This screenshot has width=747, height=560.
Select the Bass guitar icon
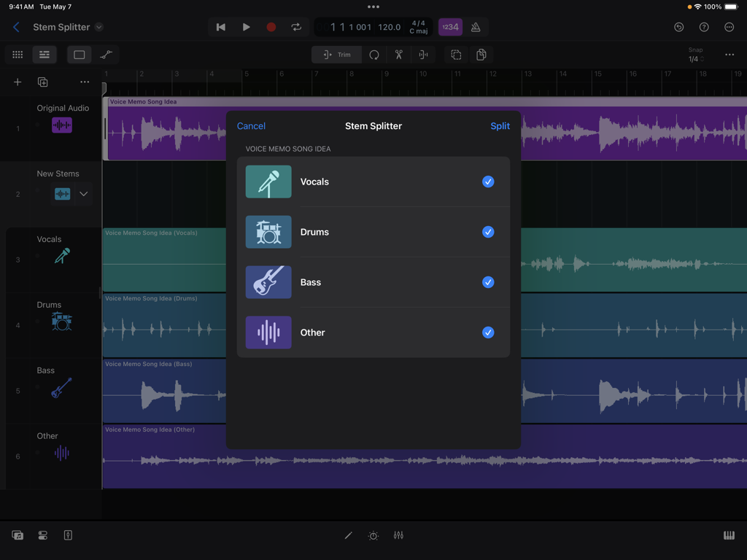coord(268,282)
